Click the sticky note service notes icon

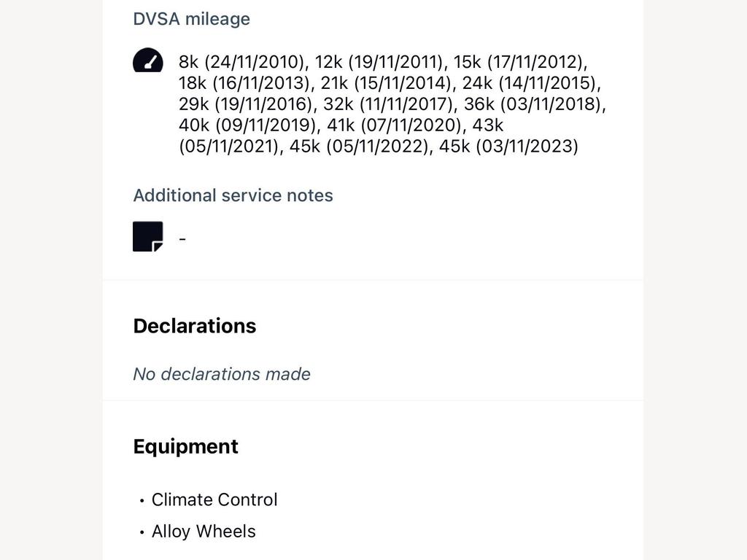pos(147,236)
